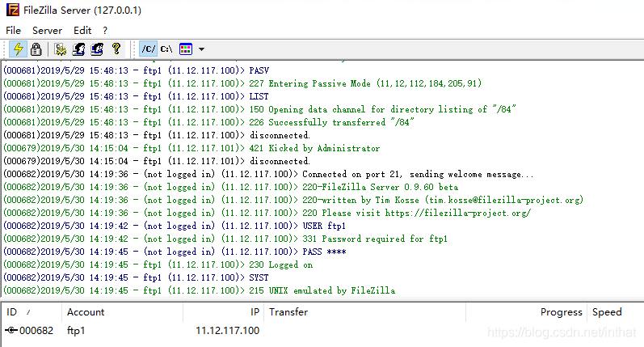
Task: Click log line '227 Entering Passive Mode'
Action: click(242, 83)
